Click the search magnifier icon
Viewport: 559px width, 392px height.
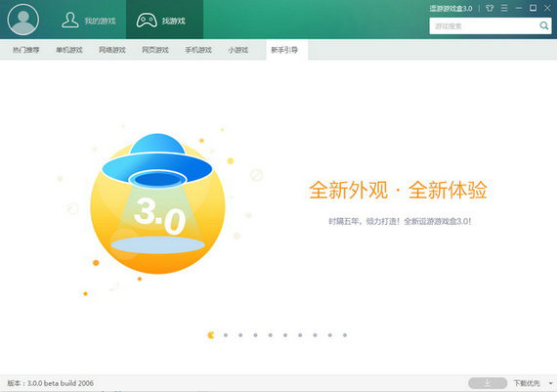pos(543,26)
